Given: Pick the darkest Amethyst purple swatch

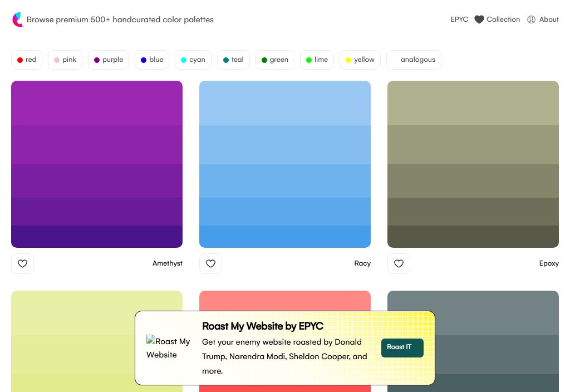Looking at the screenshot, I should point(97,236).
